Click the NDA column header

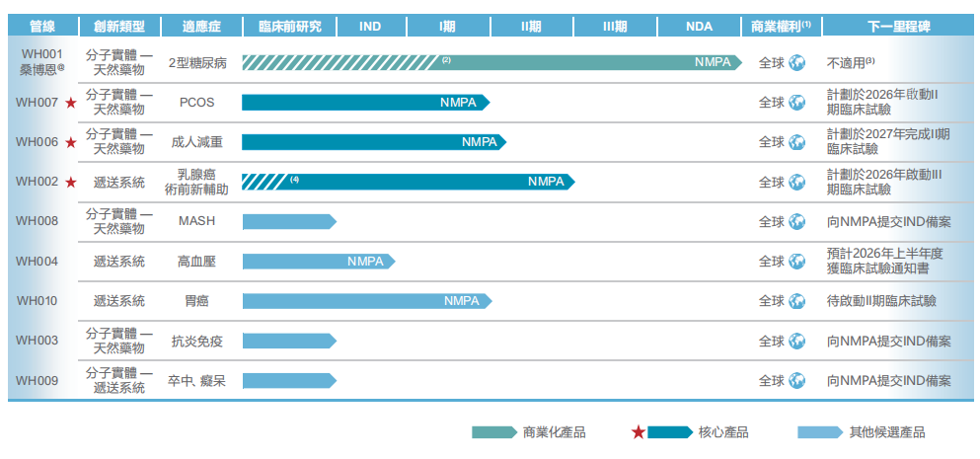click(699, 27)
